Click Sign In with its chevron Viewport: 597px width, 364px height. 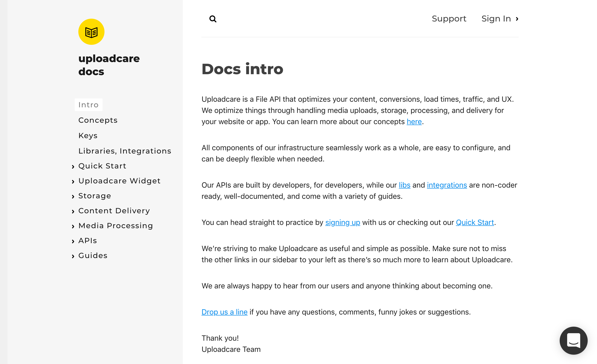point(500,19)
